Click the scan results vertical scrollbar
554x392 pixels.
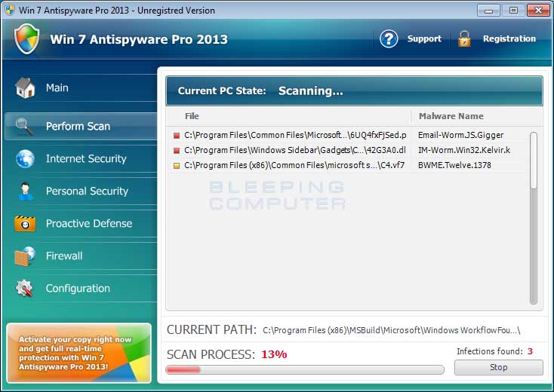(534, 218)
